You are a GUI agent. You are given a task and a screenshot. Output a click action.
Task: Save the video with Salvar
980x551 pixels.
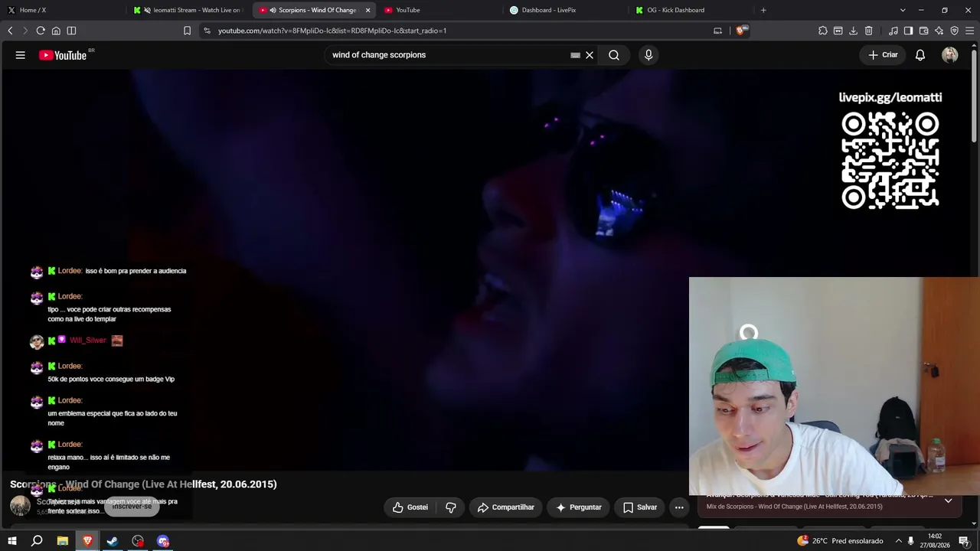pos(640,507)
